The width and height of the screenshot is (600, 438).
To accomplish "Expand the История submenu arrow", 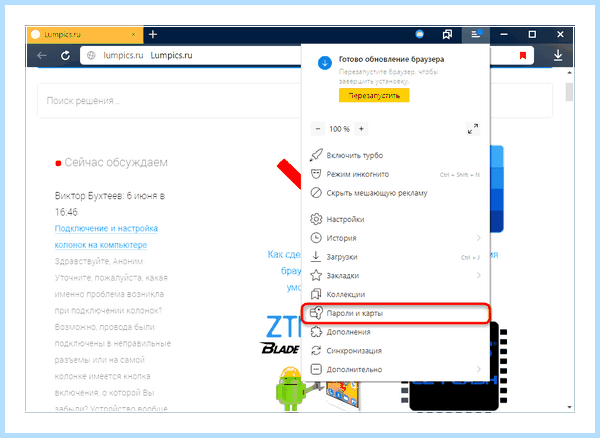I will tap(478, 238).
